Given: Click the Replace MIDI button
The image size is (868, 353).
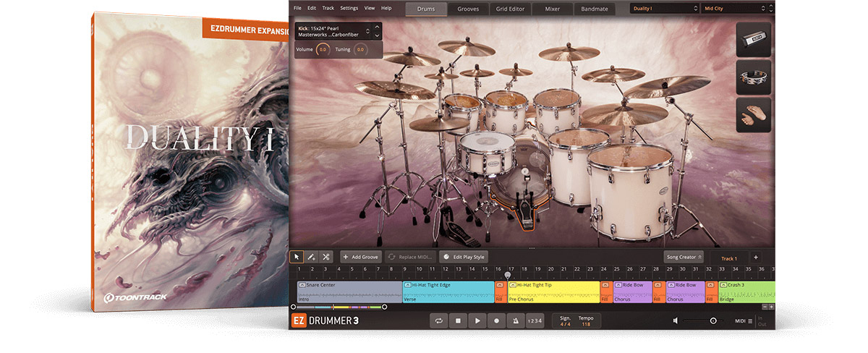Looking at the screenshot, I should tap(411, 257).
